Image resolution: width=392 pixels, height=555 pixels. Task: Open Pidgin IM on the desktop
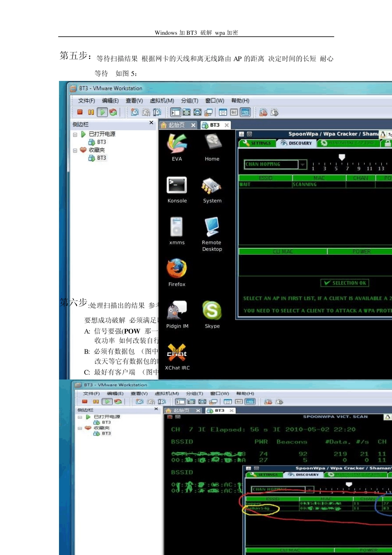177,315
